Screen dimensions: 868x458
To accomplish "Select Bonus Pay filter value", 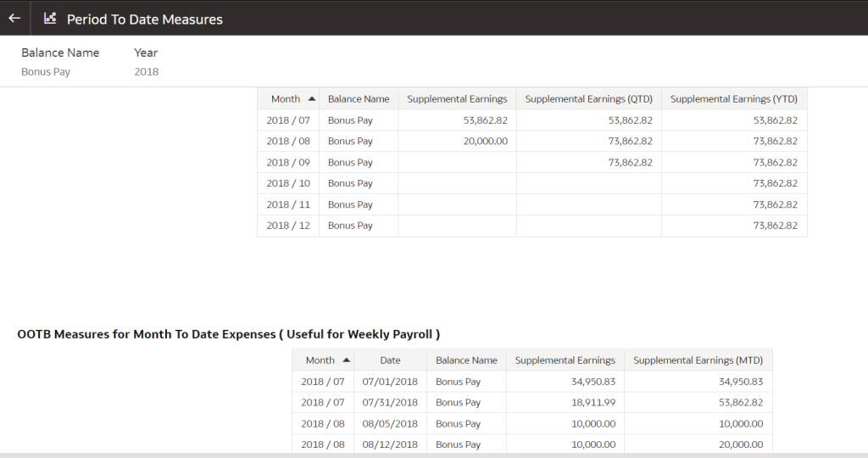I will click(x=46, y=72).
